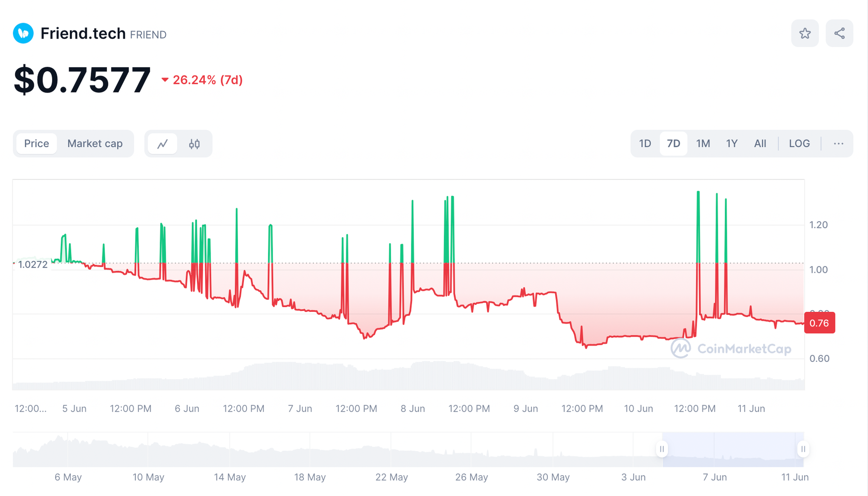Select the Market cap view toggle
Image resolution: width=868 pixels, height=496 pixels.
point(95,144)
